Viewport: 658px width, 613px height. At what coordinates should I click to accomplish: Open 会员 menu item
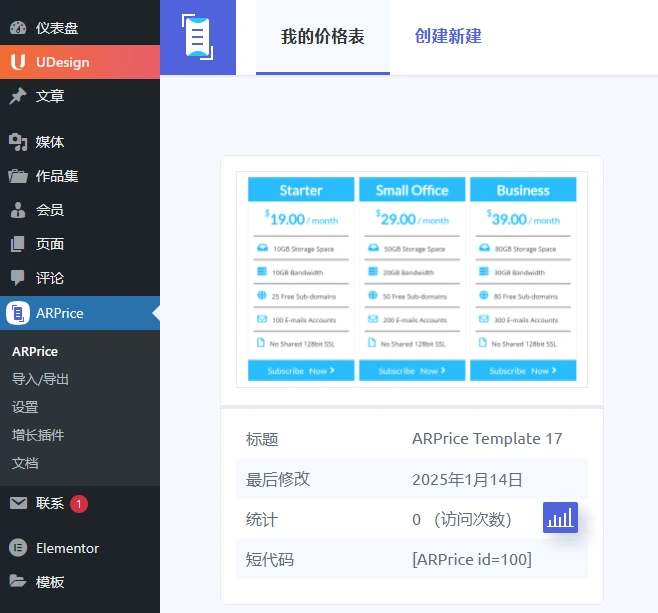click(x=80, y=210)
